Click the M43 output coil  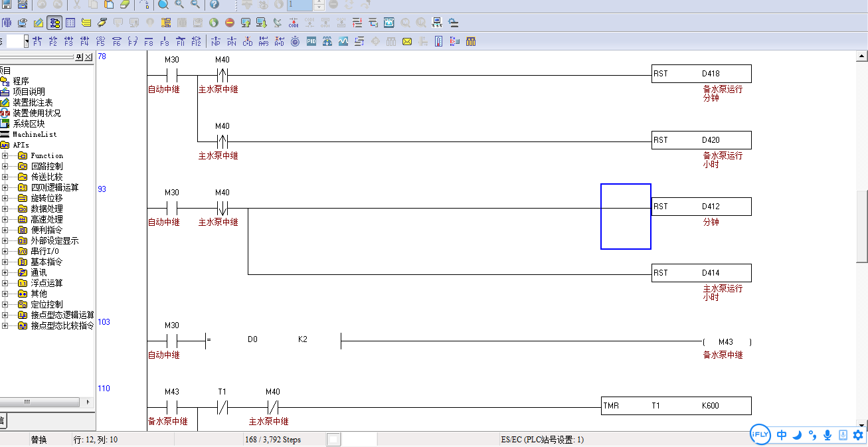[x=727, y=342]
